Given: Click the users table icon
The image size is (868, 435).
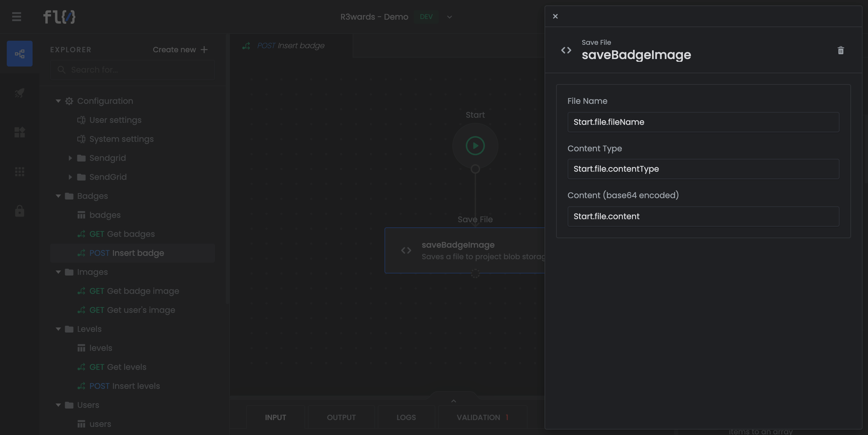Looking at the screenshot, I should click(x=81, y=424).
